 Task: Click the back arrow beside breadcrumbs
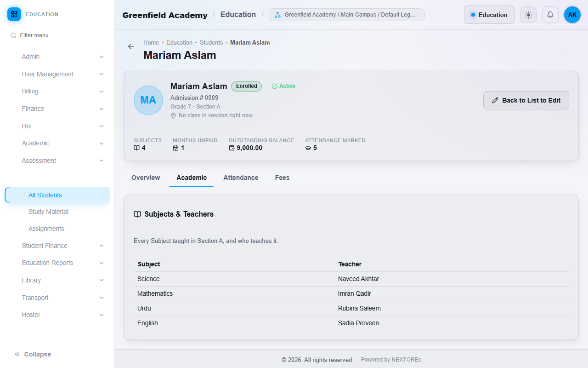click(131, 46)
